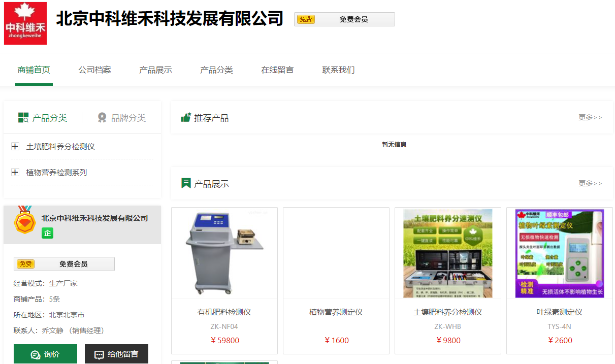Image resolution: width=615 pixels, height=364 pixels.
Task: Open the 叶绿素测定仪 product image
Action: pyautogui.click(x=560, y=253)
